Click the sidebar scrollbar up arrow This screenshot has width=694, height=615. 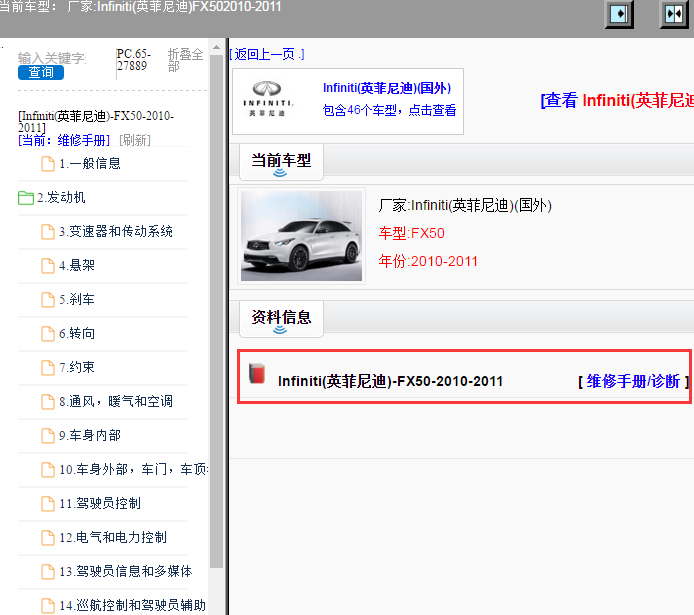pyautogui.click(x=216, y=47)
